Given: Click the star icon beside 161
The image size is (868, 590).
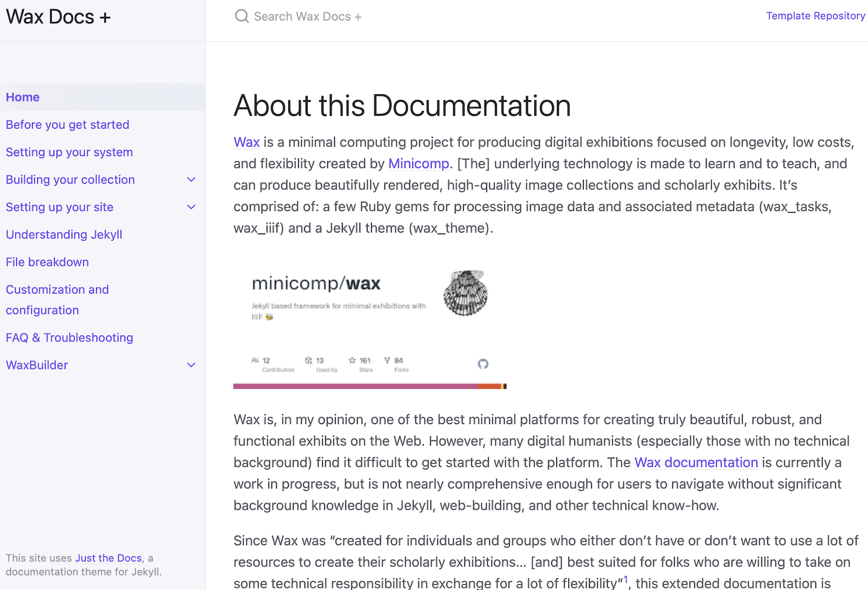Looking at the screenshot, I should pyautogui.click(x=352, y=361).
